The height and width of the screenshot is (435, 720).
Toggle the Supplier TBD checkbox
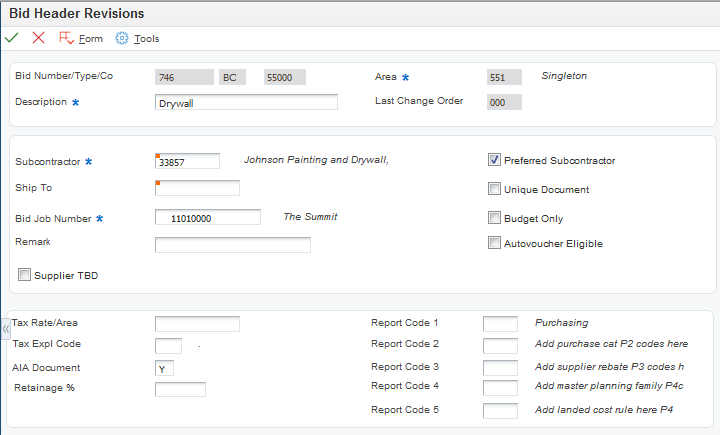point(24,275)
